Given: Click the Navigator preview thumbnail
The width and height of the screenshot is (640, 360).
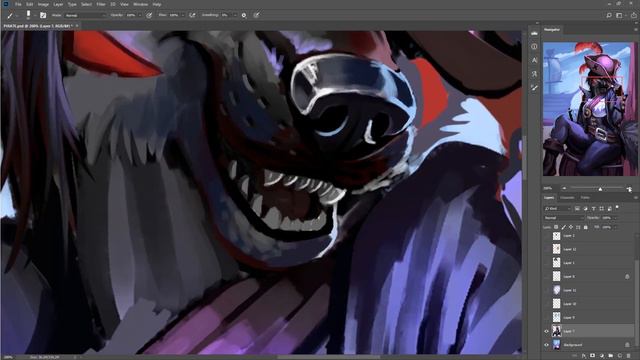Looking at the screenshot, I should pyautogui.click(x=590, y=109).
